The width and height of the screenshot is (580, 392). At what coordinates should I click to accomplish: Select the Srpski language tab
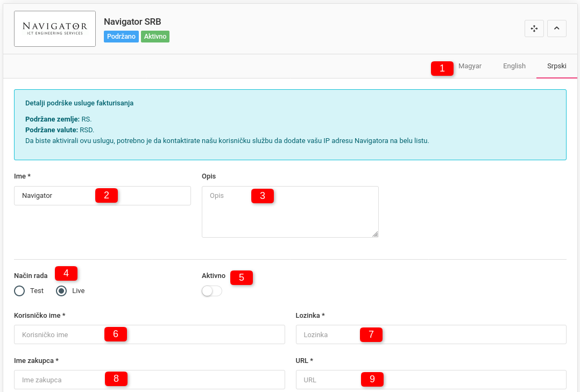tap(557, 66)
